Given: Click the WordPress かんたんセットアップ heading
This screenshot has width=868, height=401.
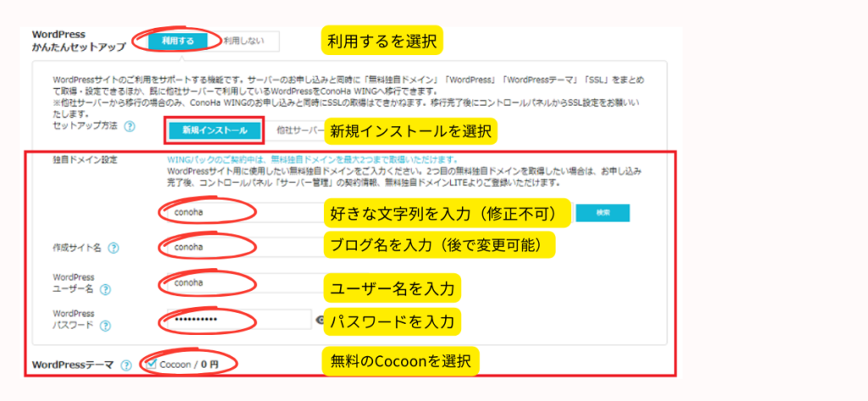Looking at the screenshot, I should [x=79, y=41].
